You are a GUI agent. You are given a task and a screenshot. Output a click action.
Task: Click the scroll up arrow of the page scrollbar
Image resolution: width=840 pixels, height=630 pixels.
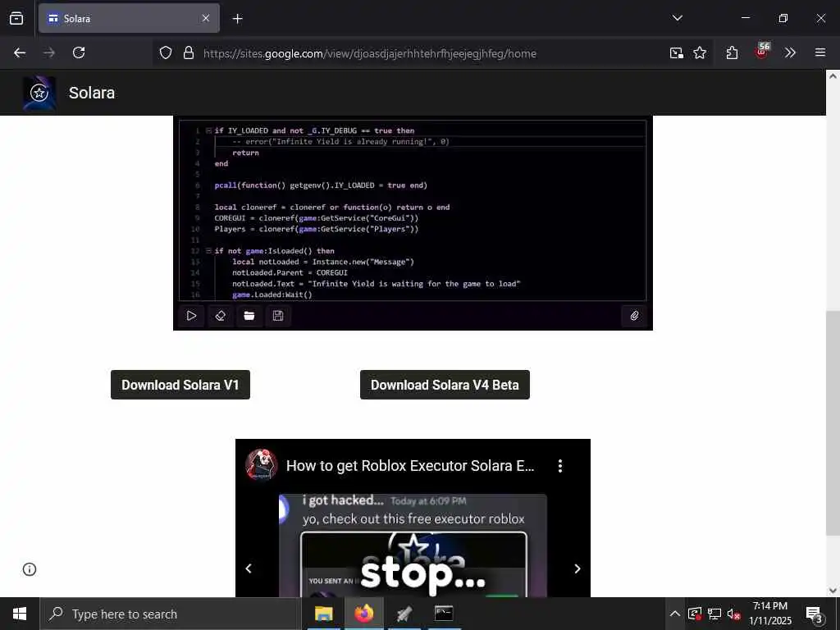833,76
